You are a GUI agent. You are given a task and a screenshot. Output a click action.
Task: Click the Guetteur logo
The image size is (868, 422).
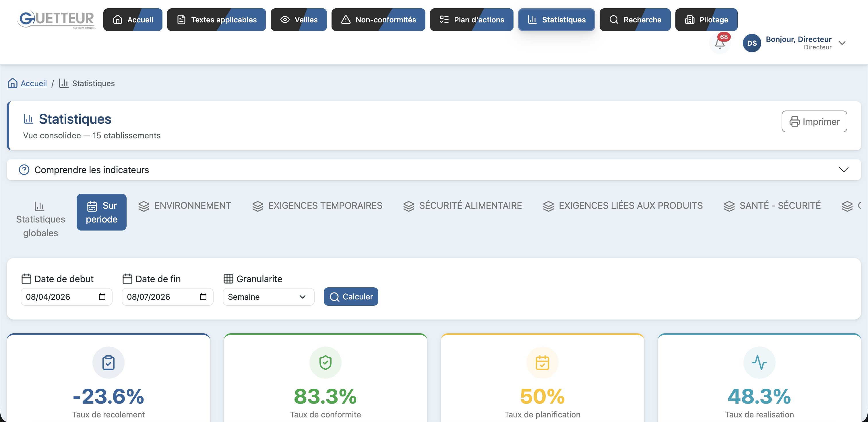tap(56, 20)
